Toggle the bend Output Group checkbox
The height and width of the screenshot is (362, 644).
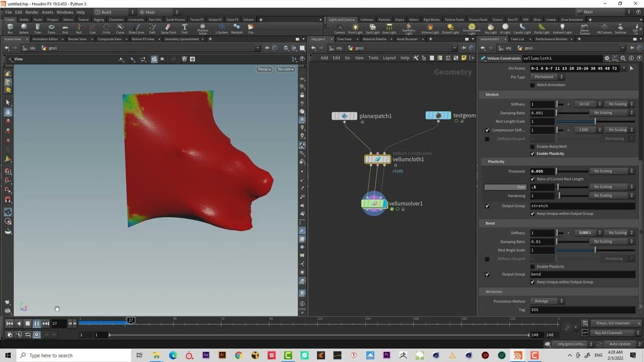[487, 275]
